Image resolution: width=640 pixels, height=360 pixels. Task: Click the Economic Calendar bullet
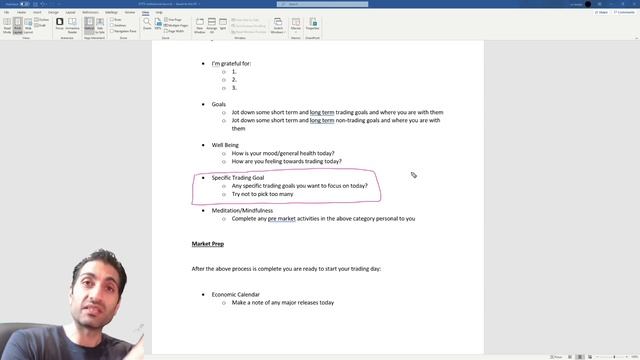click(236, 294)
